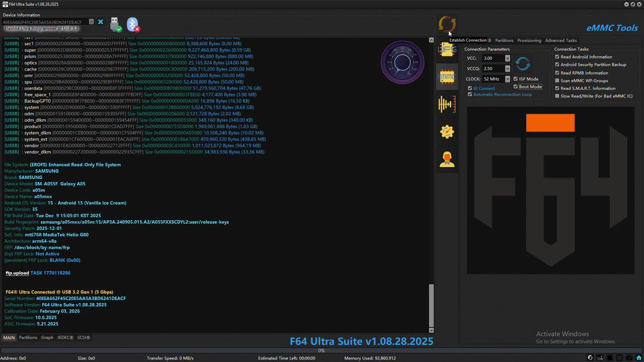Open the Graph tab
Screen dimensions: 644x362
point(47,338)
